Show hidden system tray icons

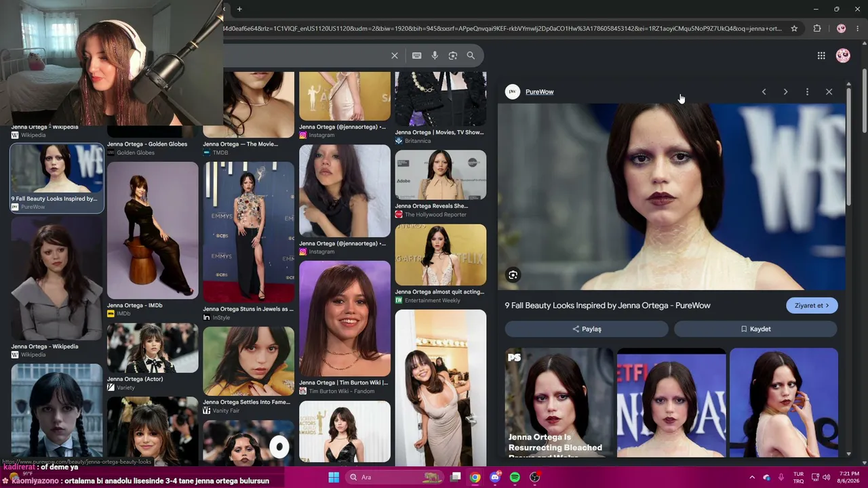751,477
